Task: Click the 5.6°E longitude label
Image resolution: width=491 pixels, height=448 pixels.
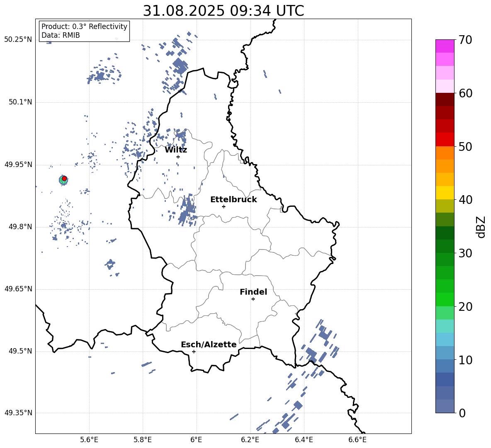Action: 89,440
